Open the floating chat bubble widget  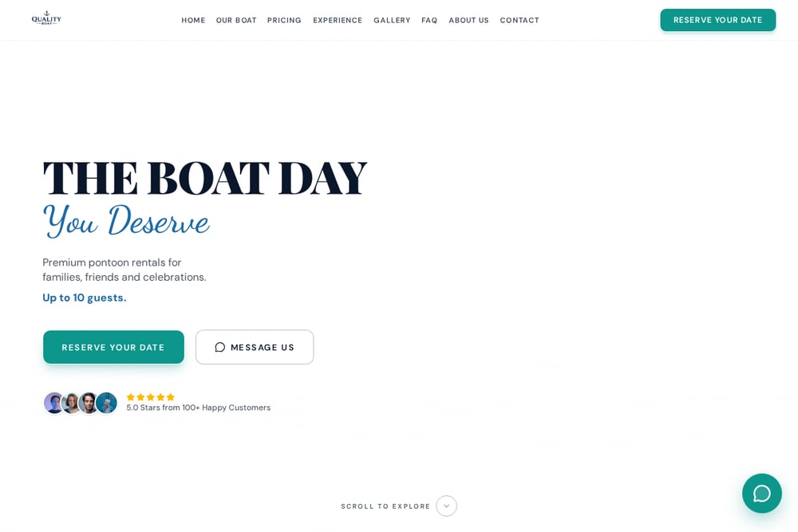761,493
